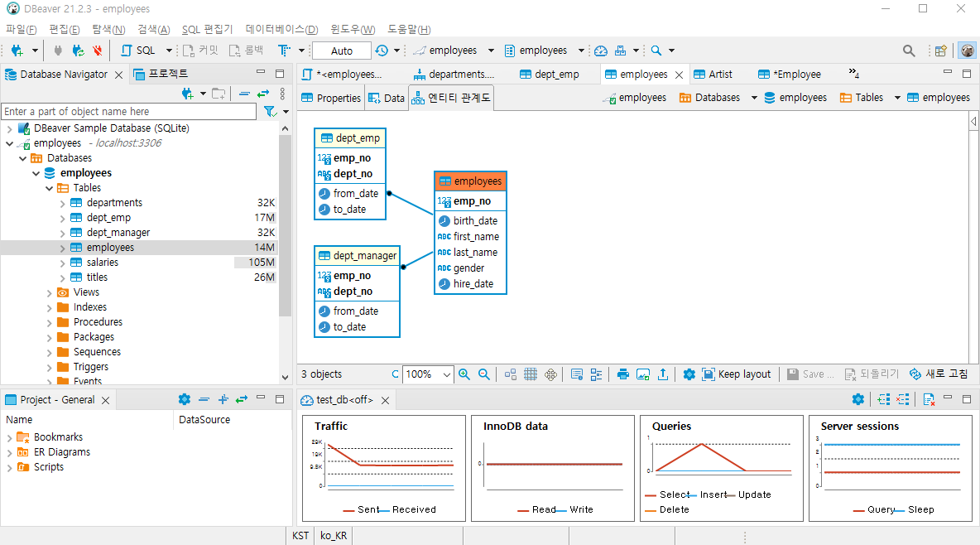Open the Auto transaction mode box

(x=342, y=51)
